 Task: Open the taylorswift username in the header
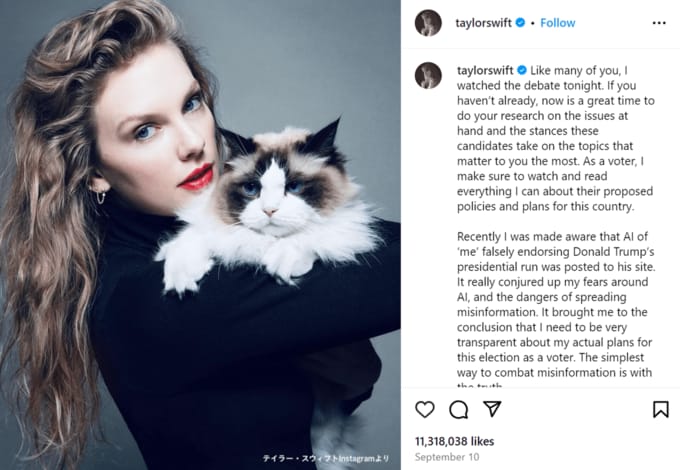click(484, 23)
